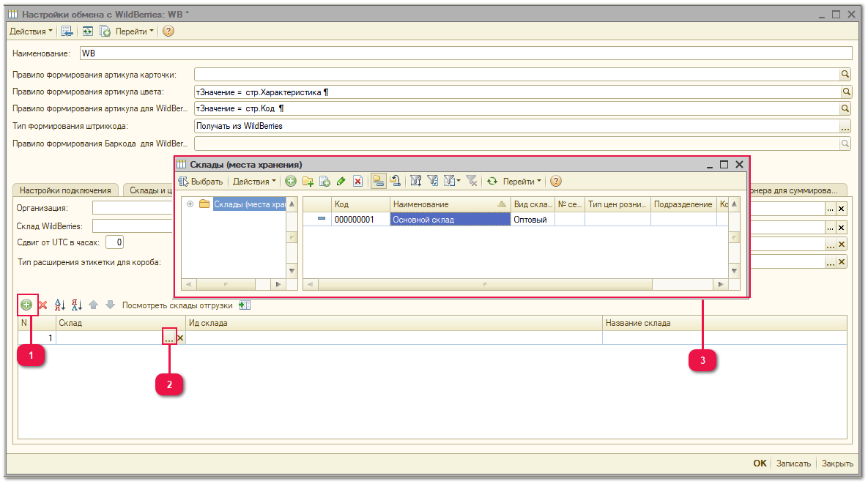Viewport: 868px width, 484px height.
Task: Switch to Настройки подключения tab
Action: 65,190
